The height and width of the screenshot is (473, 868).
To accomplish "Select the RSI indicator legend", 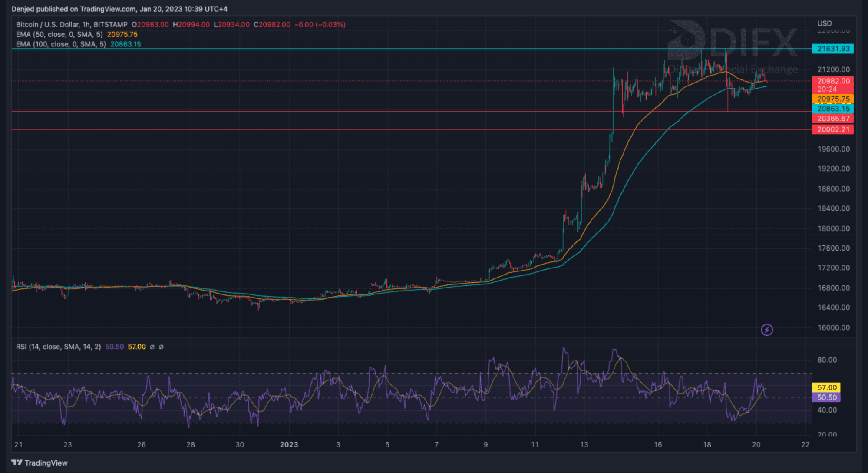I will (x=58, y=347).
